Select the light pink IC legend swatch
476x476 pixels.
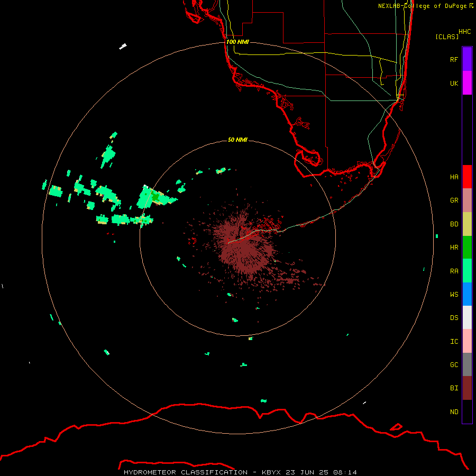467,341
